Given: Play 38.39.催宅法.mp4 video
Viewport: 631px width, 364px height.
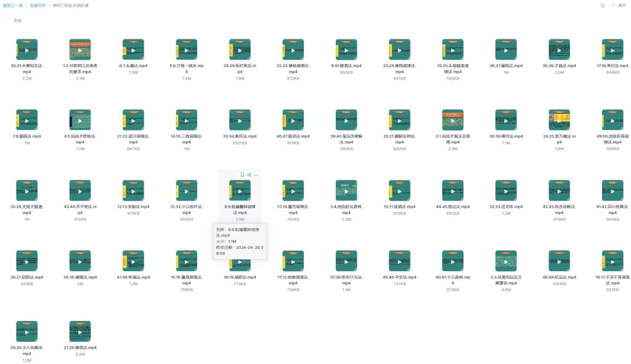Looking at the screenshot, I should pyautogui.click(x=506, y=120).
